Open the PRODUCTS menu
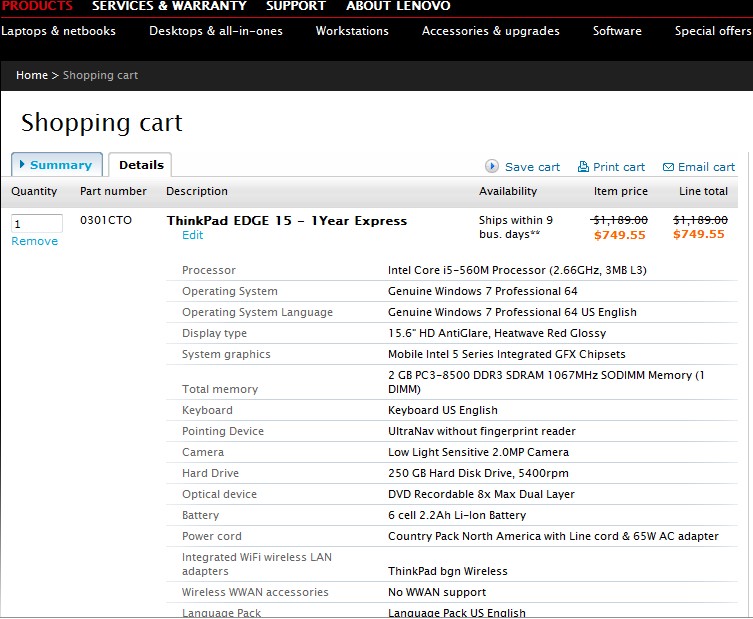This screenshot has width=753, height=619. (37, 6)
